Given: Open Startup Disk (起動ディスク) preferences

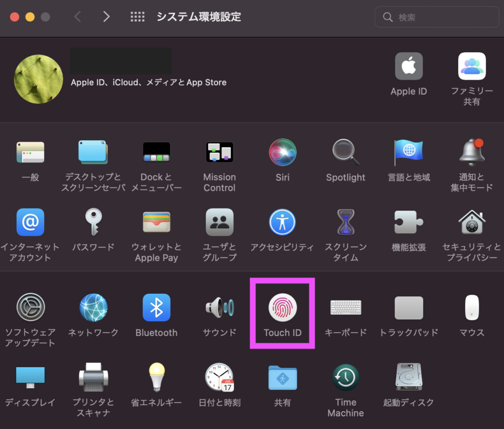Looking at the screenshot, I should pos(409,377).
